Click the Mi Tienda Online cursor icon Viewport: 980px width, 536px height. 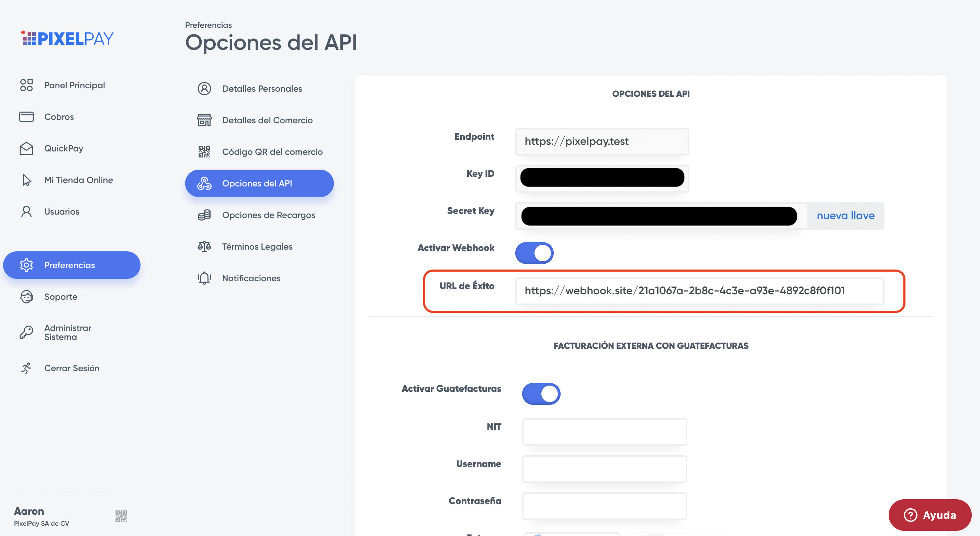(26, 180)
